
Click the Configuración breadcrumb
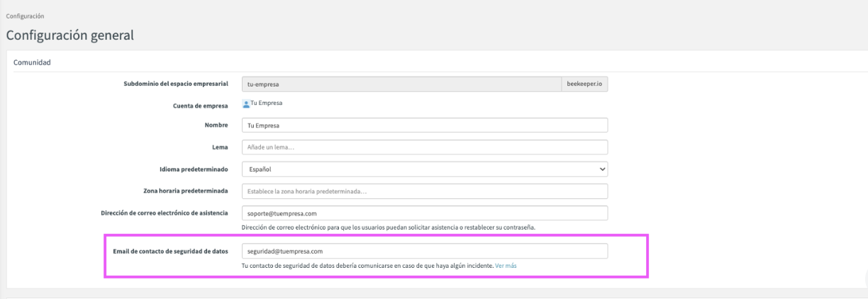(x=23, y=15)
